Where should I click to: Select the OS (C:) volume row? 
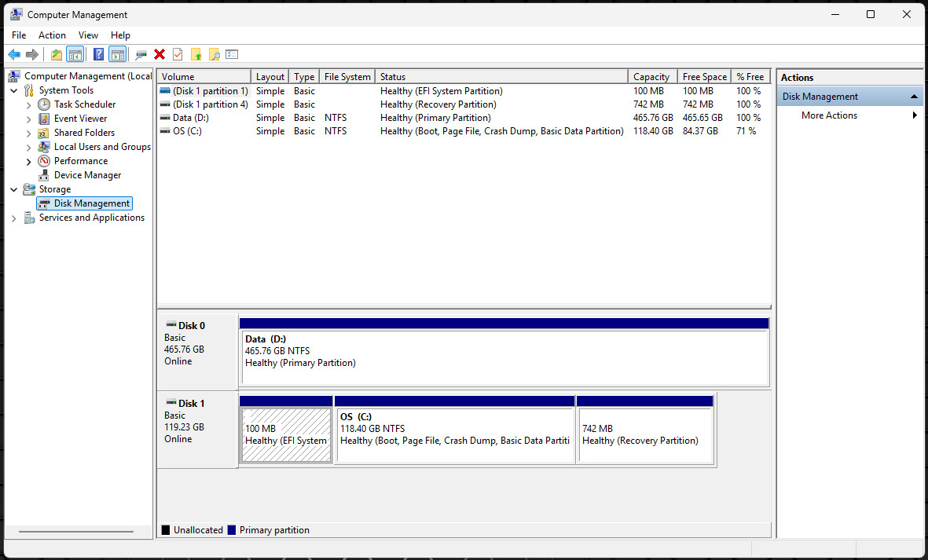pos(464,130)
